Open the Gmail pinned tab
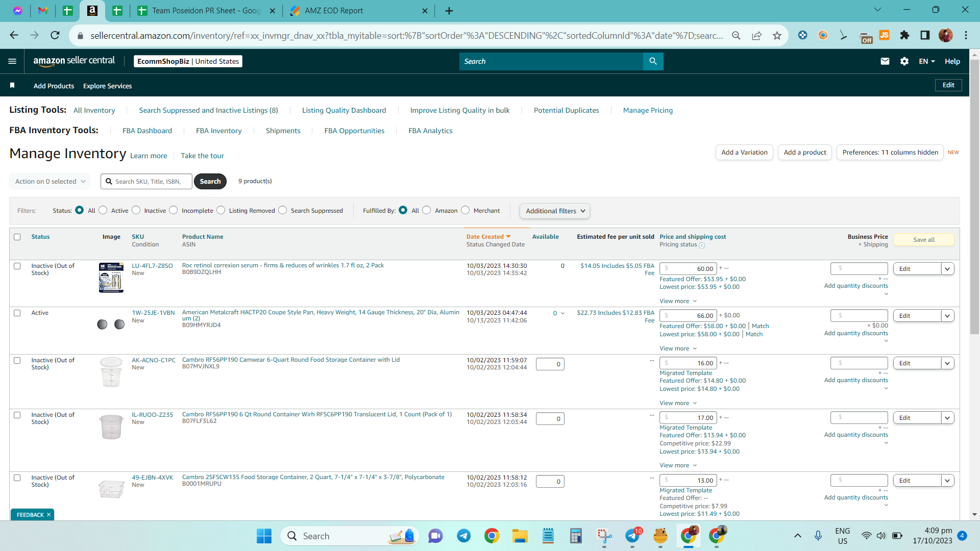This screenshot has width=980, height=551. [x=43, y=11]
